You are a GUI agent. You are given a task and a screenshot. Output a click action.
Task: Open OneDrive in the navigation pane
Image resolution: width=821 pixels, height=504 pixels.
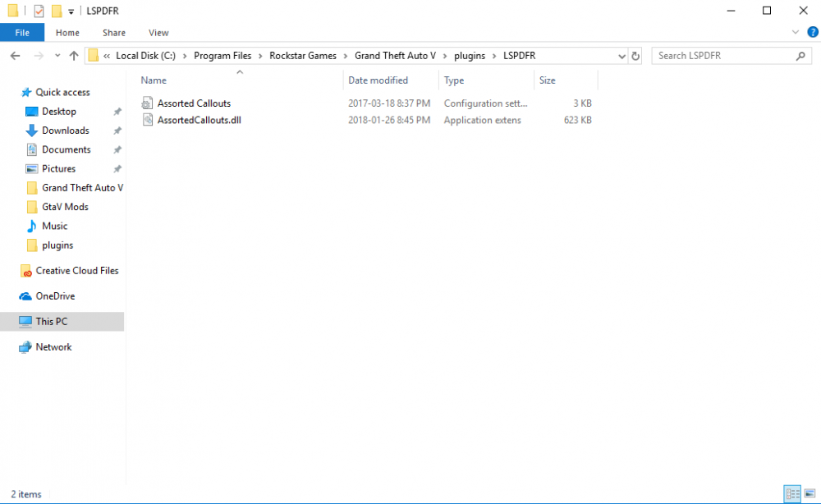(55, 296)
